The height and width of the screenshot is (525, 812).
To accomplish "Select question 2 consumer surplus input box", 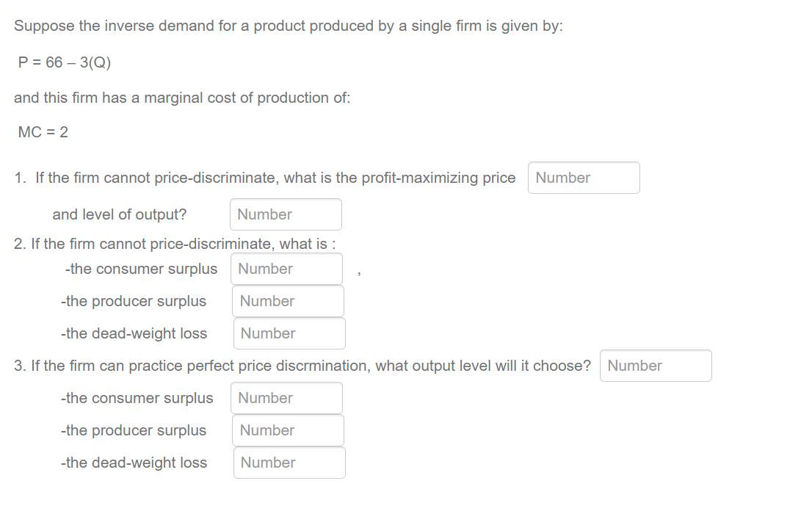I will point(286,269).
